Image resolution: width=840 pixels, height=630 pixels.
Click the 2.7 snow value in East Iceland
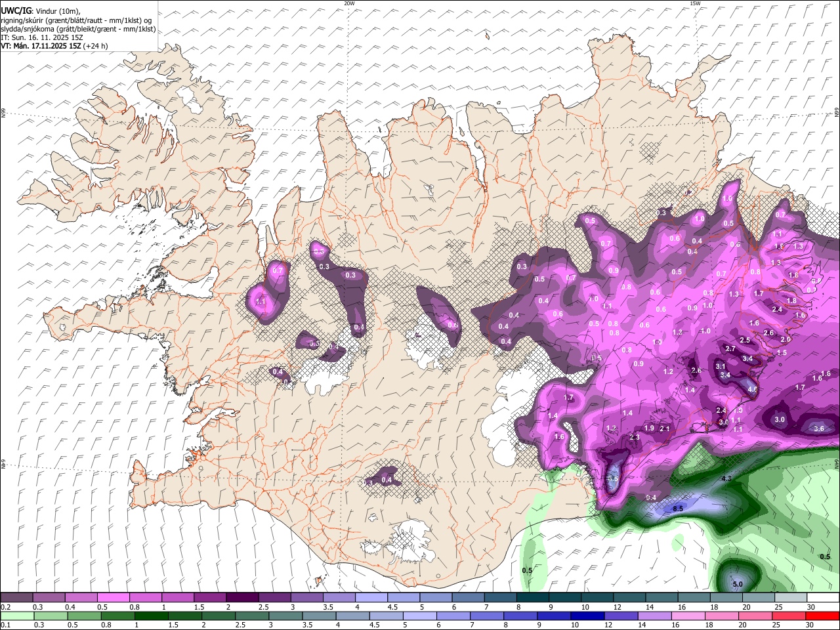point(730,348)
